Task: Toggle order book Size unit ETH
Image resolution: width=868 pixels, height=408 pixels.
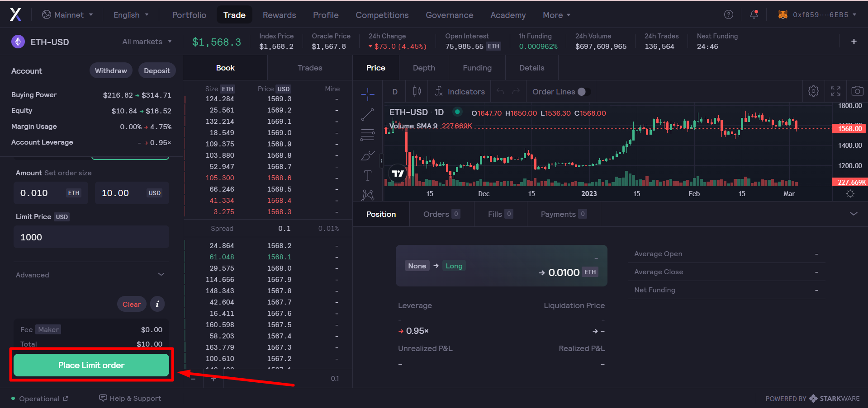Action: (228, 89)
